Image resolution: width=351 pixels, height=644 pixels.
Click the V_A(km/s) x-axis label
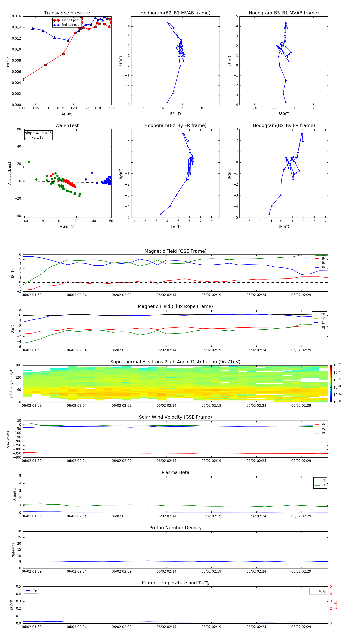tap(67, 227)
